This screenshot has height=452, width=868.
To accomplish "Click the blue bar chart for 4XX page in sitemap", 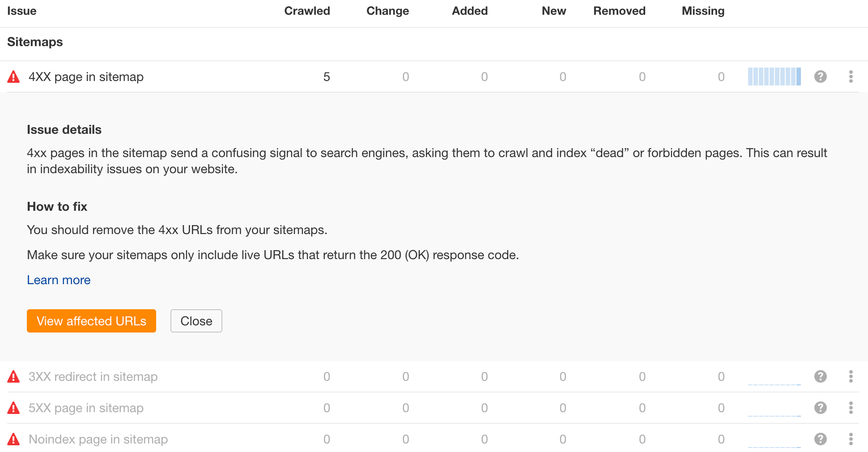I will [x=774, y=77].
